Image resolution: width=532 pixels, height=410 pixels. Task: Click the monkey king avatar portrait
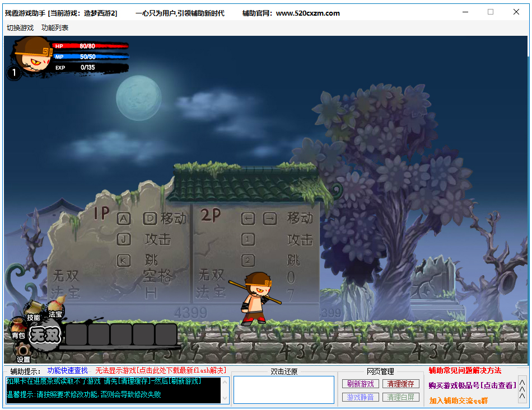[33, 54]
